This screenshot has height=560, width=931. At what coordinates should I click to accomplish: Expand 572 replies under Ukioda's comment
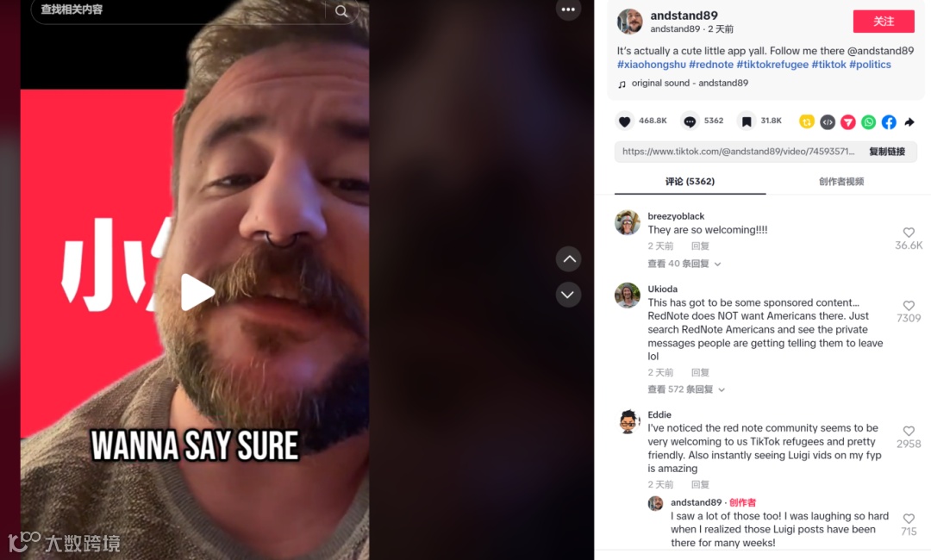tap(686, 389)
